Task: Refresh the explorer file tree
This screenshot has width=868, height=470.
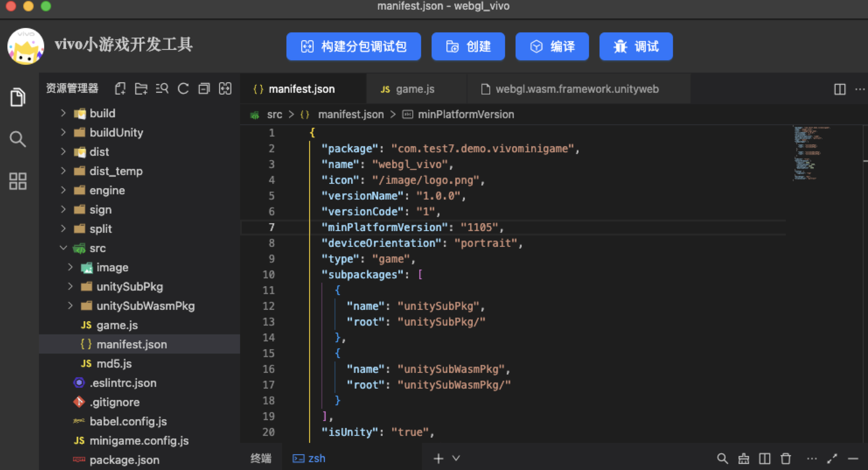Action: [183, 89]
